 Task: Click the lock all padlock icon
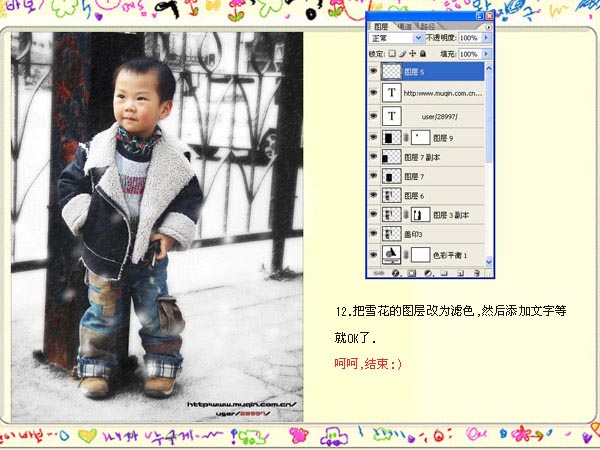click(x=423, y=52)
